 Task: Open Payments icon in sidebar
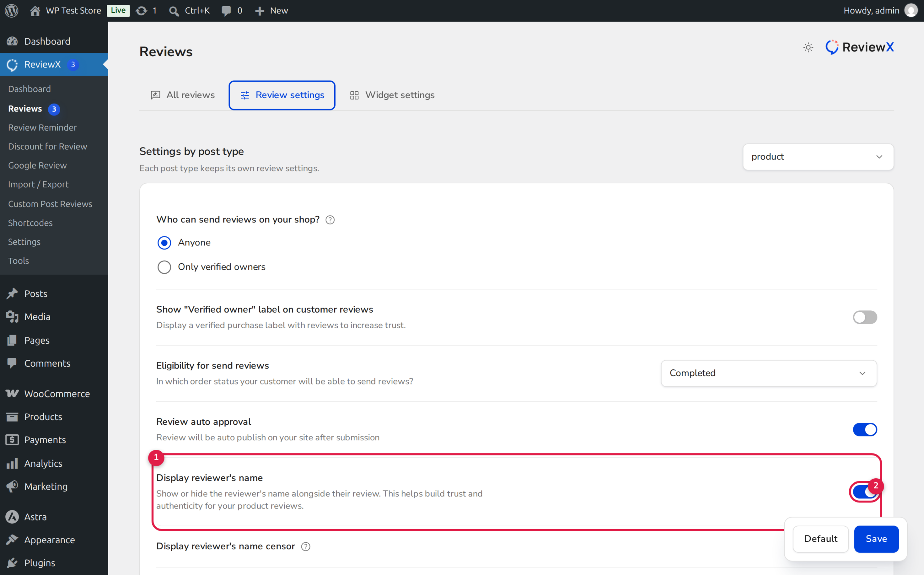tap(12, 440)
